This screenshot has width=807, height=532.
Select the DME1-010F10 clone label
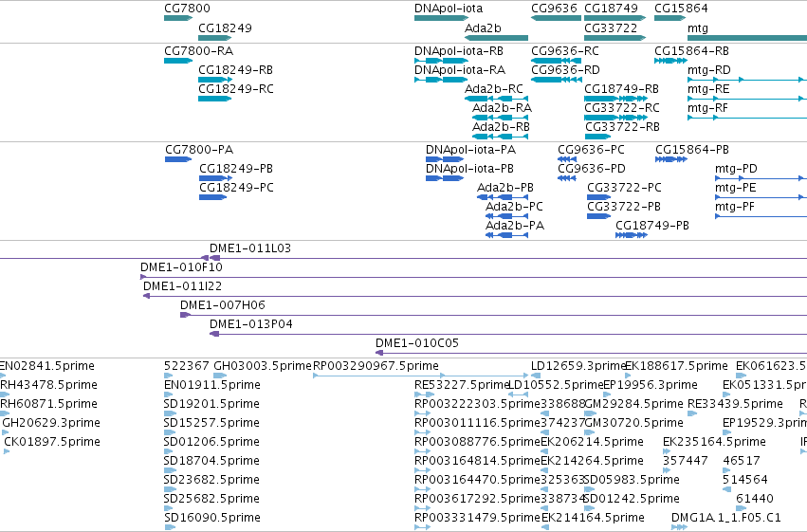[182, 267]
